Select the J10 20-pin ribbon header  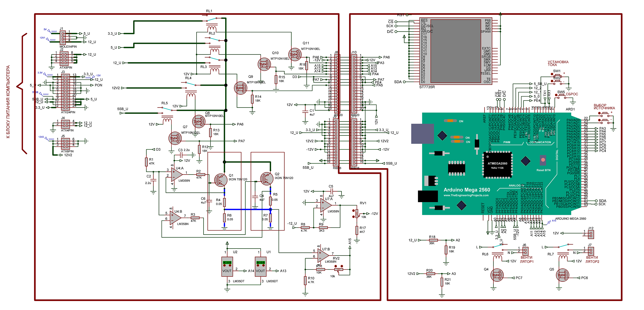(x=354, y=84)
